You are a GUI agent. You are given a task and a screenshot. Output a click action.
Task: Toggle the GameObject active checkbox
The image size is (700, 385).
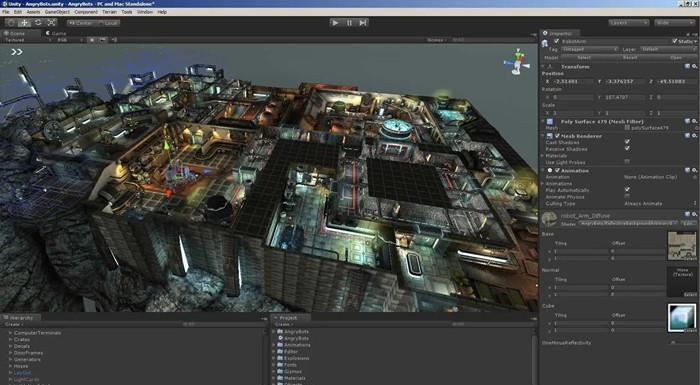[x=556, y=41]
